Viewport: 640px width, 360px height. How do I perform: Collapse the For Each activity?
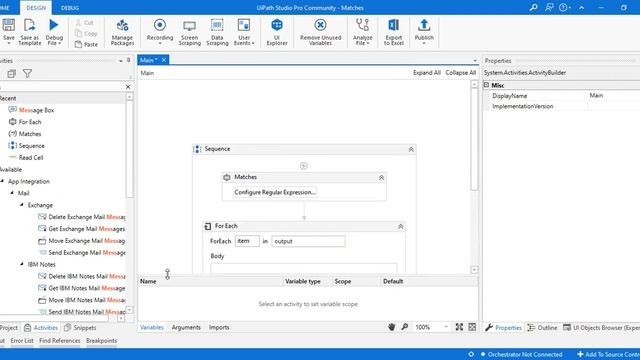tap(401, 226)
